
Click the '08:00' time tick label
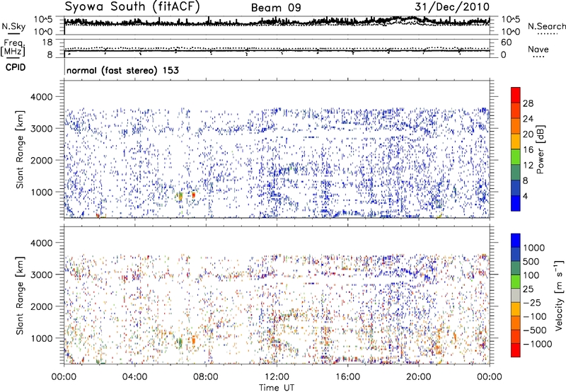click(206, 377)
